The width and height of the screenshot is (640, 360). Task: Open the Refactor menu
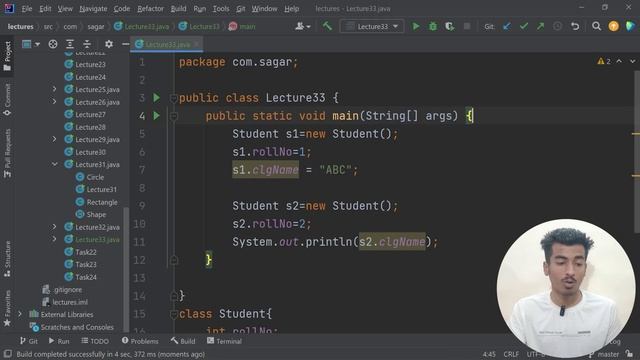pos(150,9)
